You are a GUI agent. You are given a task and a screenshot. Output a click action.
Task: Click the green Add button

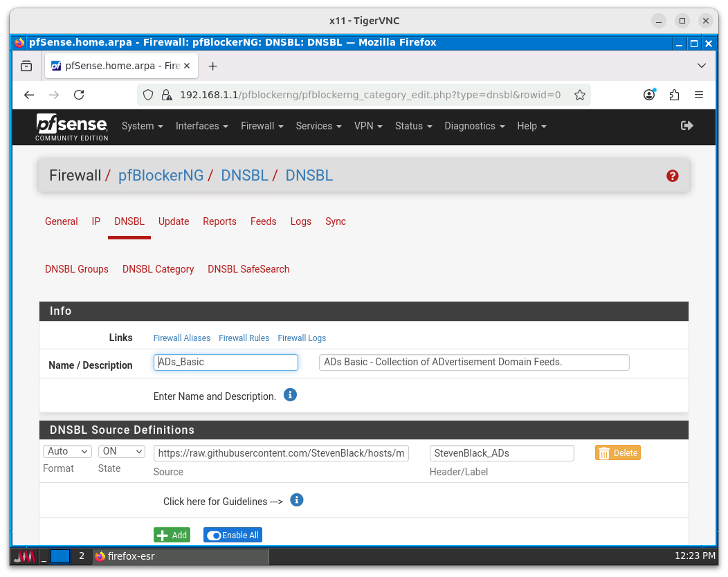point(172,535)
